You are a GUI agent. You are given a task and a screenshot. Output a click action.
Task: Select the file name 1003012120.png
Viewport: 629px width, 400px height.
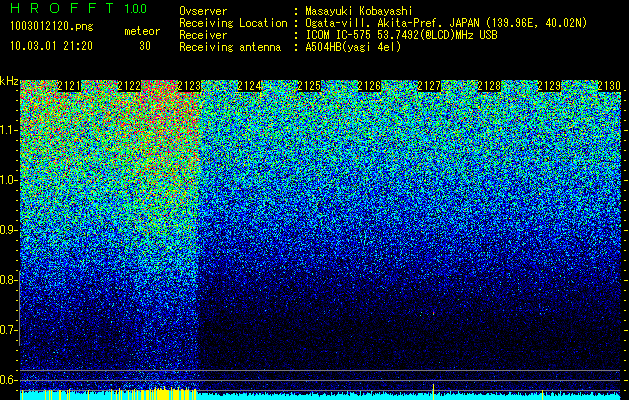[x=52, y=26]
